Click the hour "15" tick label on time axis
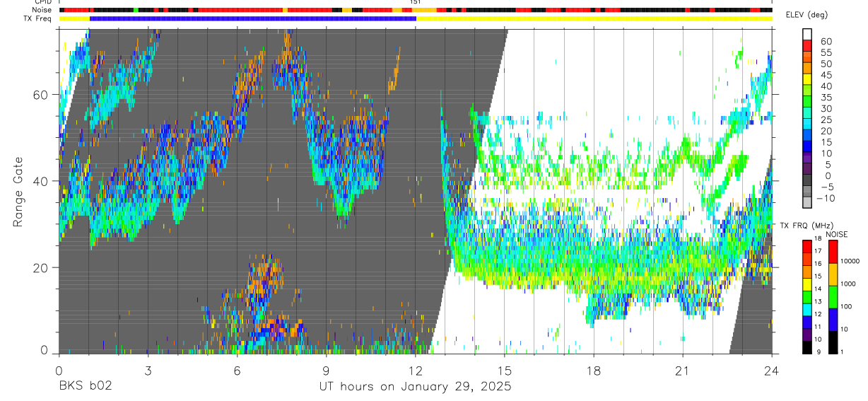This screenshot has height=401, width=868. (504, 370)
